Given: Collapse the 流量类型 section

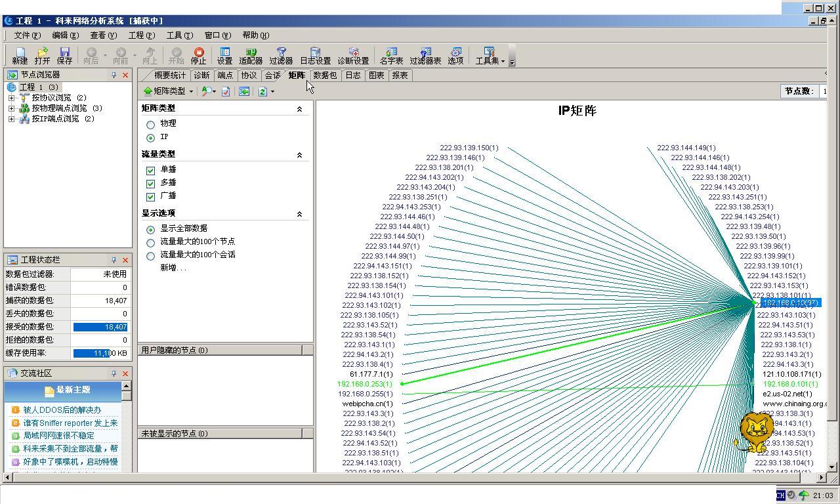Looking at the screenshot, I should pos(299,155).
